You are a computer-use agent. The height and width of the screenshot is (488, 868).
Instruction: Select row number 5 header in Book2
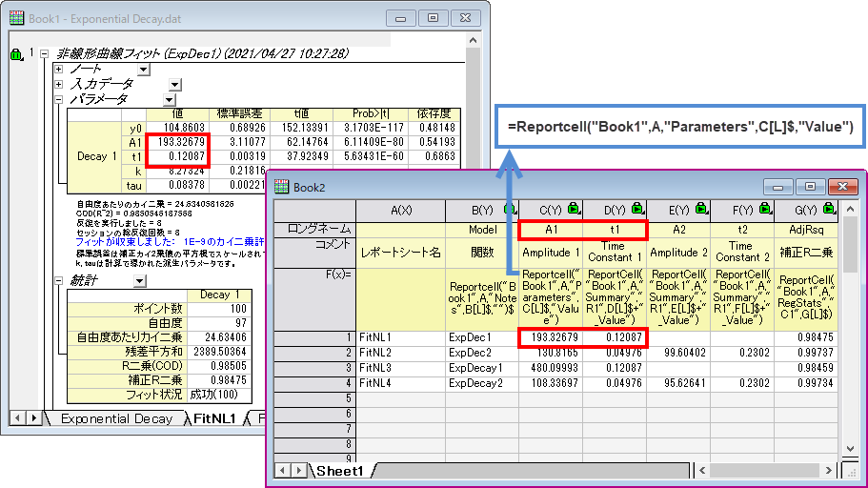[x=315, y=398]
